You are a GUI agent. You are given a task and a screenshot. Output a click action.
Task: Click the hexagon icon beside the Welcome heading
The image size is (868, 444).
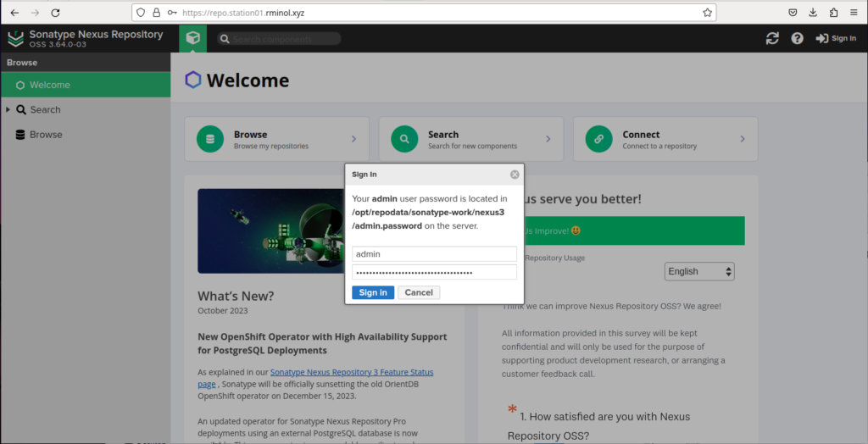193,80
